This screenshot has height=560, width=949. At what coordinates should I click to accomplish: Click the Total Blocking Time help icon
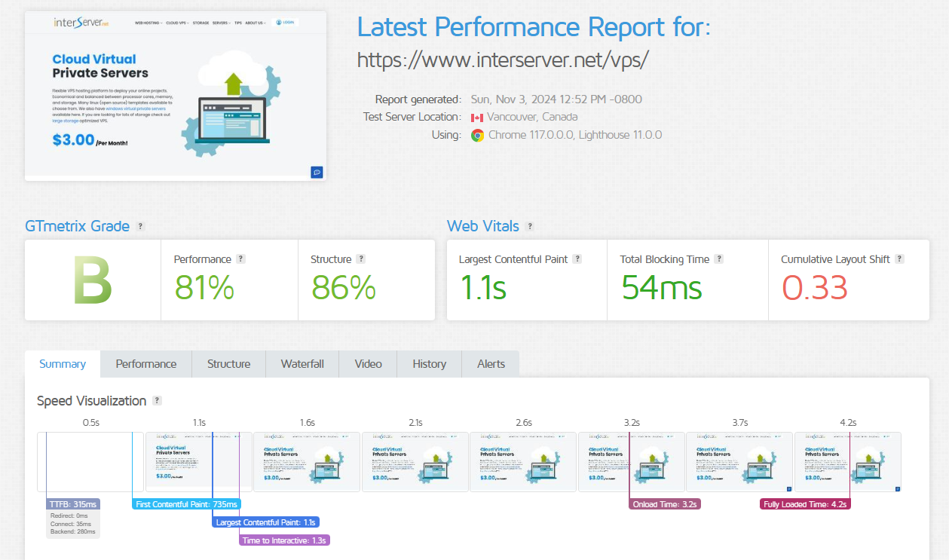(720, 259)
